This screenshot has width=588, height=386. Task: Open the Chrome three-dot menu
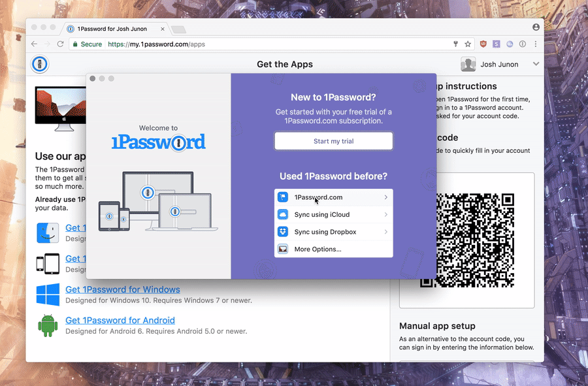pos(536,44)
